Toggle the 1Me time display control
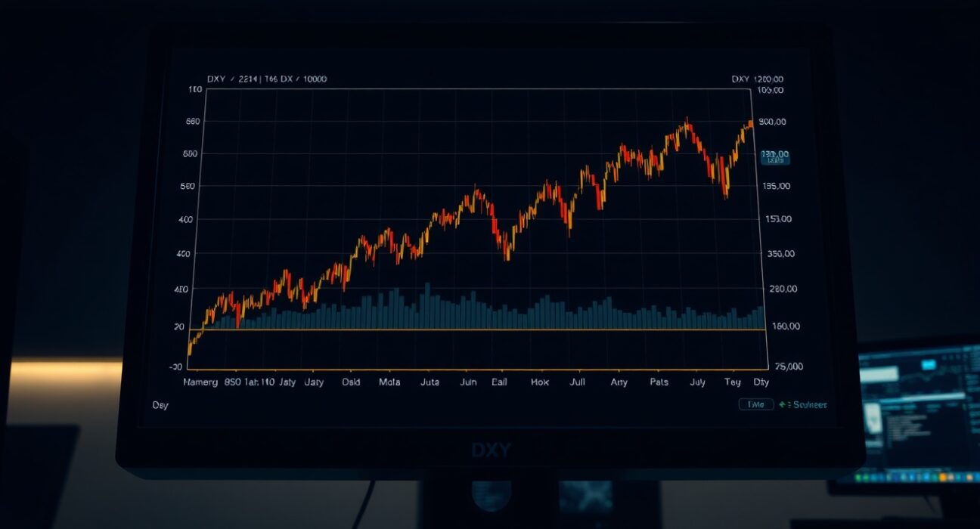 point(755,404)
